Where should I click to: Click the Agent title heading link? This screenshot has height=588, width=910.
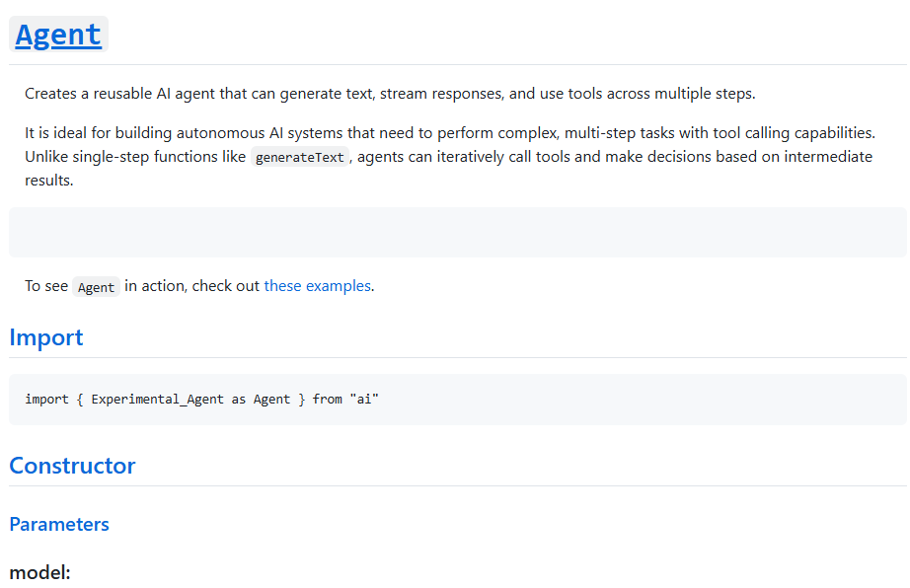pyautogui.click(x=58, y=35)
